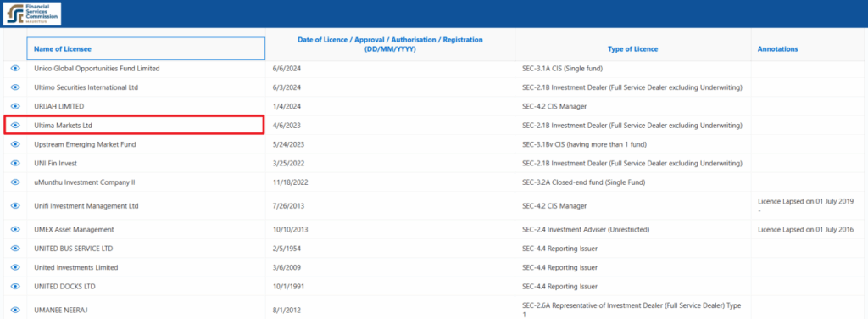
Task: View URIJAH LIMITED details via eye icon
Action: pyautogui.click(x=15, y=106)
